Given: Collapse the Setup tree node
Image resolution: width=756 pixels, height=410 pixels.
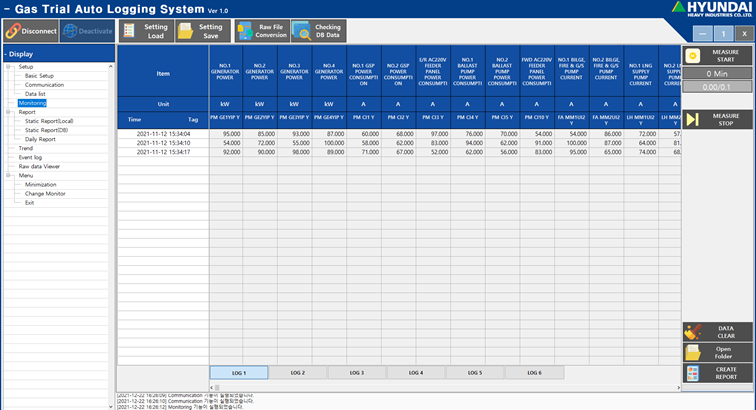Looking at the screenshot, I should coord(10,67).
